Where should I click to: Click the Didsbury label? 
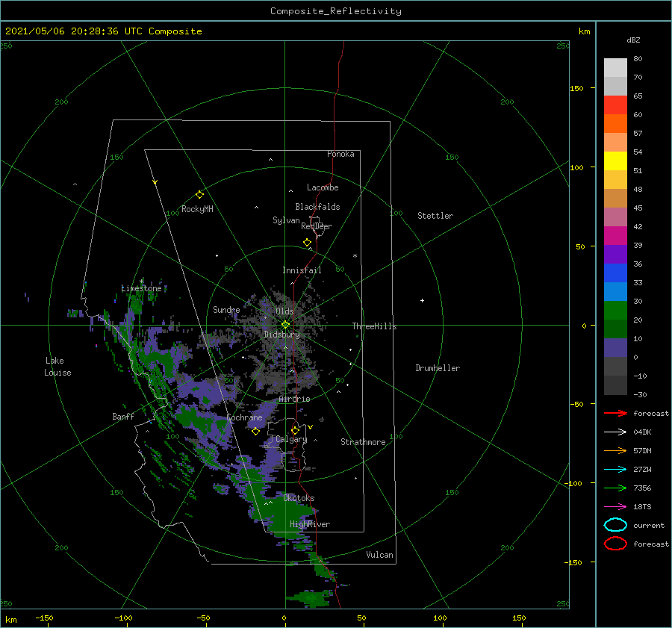click(281, 335)
